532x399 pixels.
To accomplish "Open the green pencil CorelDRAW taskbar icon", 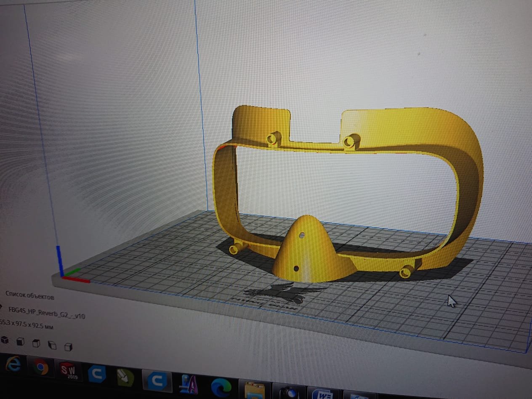I will 125,378.
